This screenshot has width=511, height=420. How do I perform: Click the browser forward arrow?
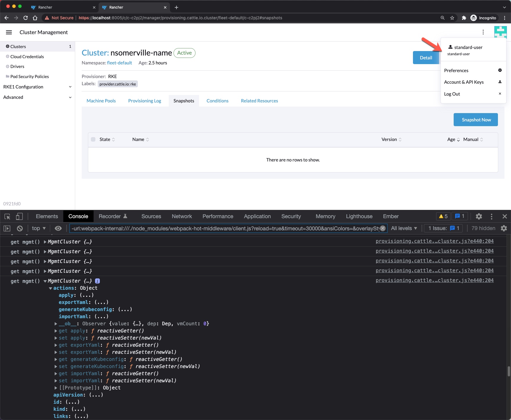point(16,18)
